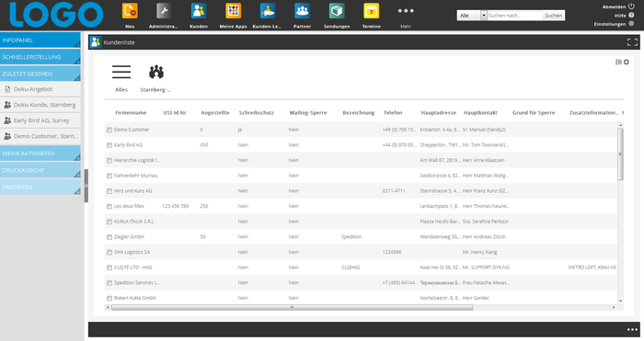Check the Demo Customer row checkbox
The image size is (644, 341).
click(x=109, y=130)
